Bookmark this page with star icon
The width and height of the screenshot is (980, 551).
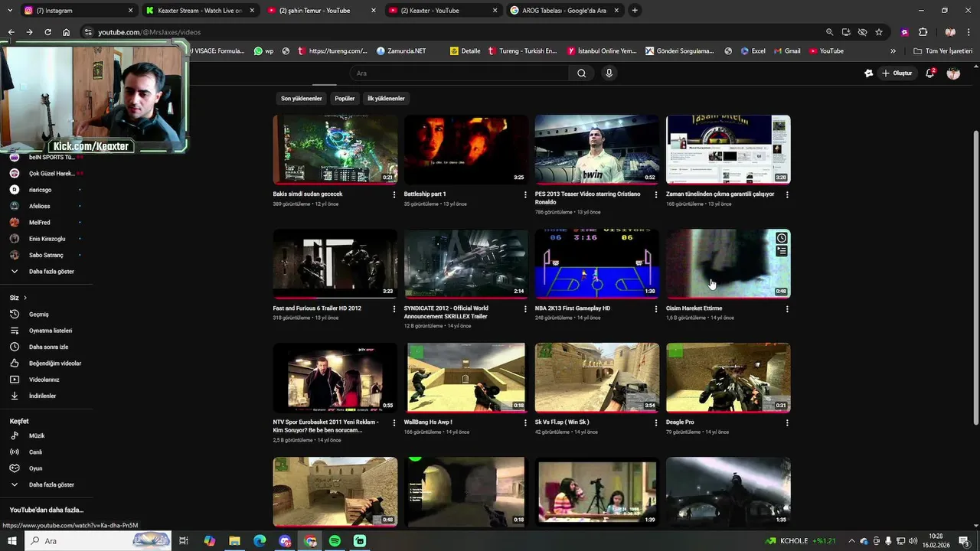click(879, 32)
